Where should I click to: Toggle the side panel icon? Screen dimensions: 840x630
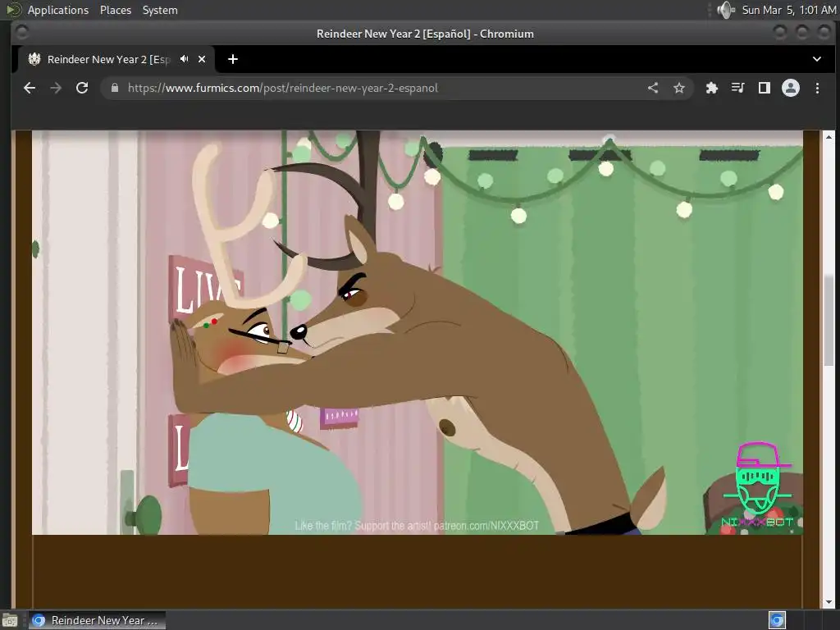[x=764, y=88]
